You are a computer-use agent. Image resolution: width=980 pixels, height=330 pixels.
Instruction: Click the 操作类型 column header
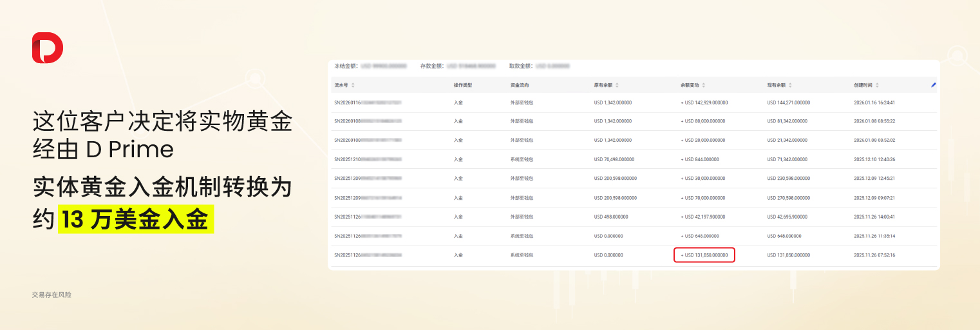click(463, 85)
